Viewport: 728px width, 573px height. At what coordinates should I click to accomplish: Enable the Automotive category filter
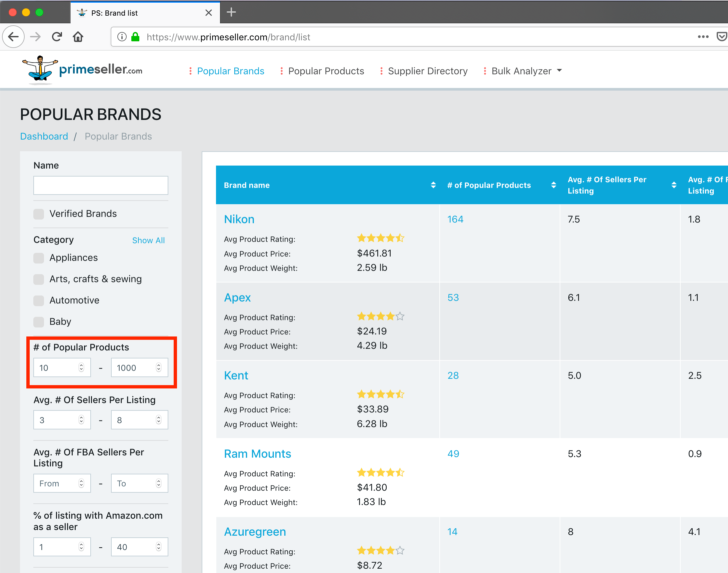click(x=39, y=300)
